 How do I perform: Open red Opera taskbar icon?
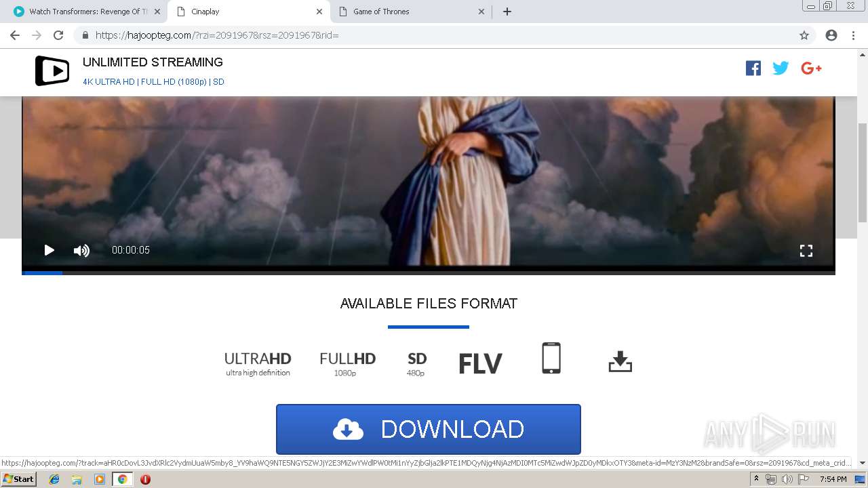pos(145,479)
